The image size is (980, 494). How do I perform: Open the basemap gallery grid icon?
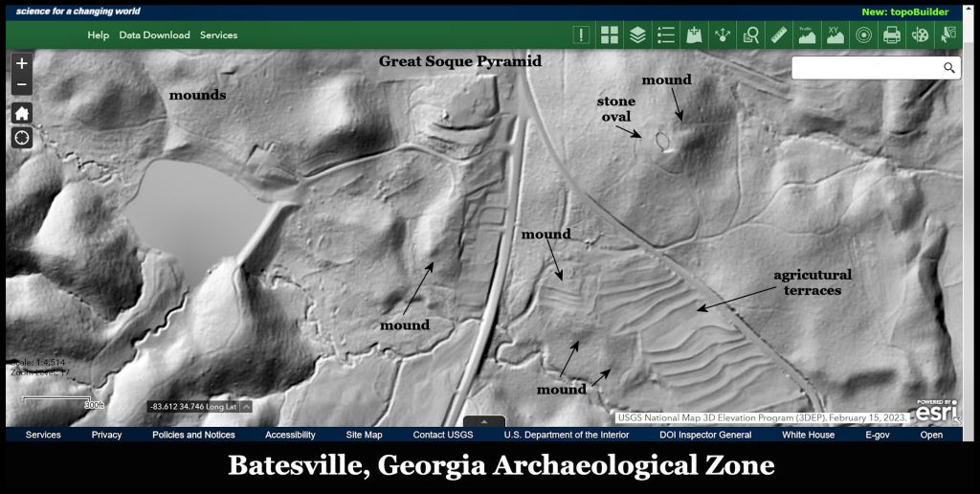tap(610, 35)
